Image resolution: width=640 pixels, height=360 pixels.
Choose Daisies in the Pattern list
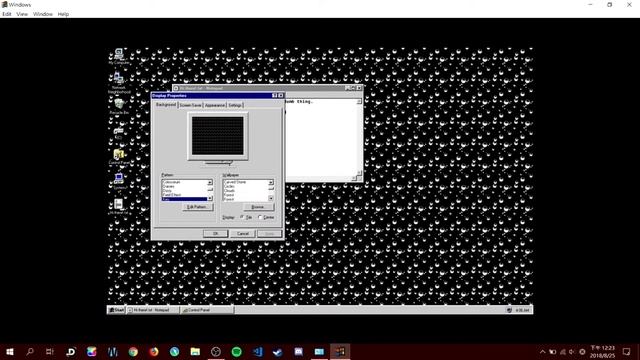tap(184, 187)
